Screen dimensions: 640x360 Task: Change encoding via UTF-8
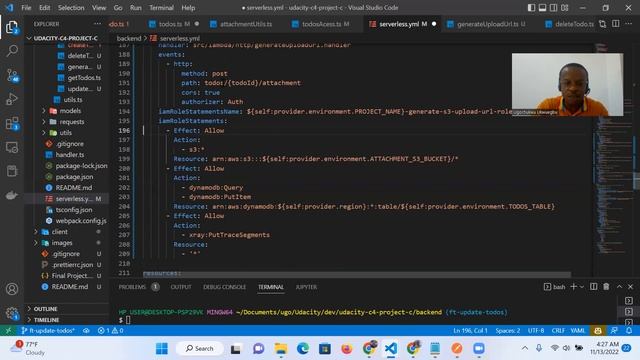(x=536, y=331)
